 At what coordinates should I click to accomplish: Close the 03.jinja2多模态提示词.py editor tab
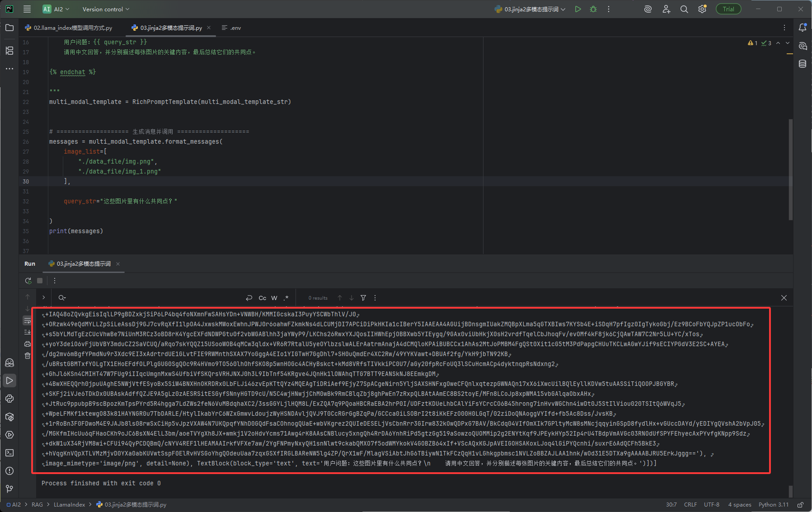(209, 28)
